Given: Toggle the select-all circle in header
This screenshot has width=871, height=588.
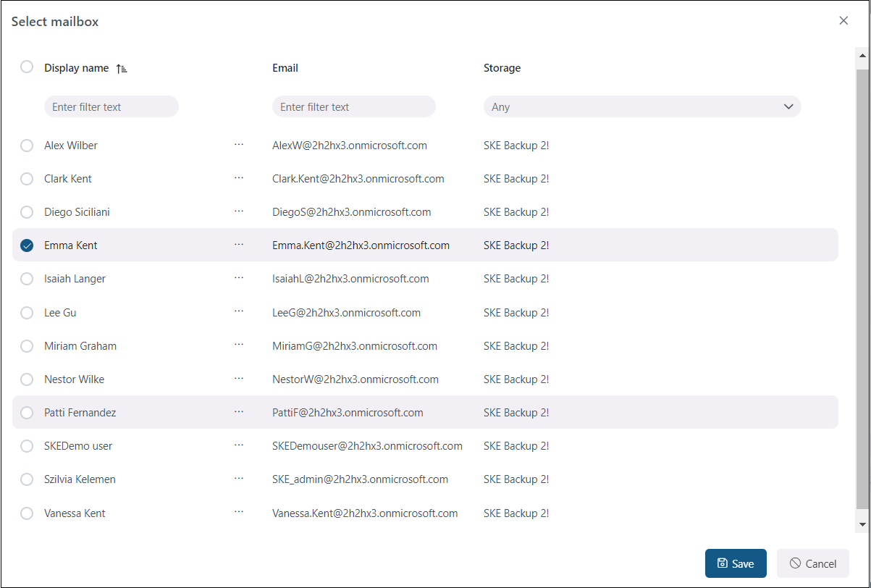Looking at the screenshot, I should tap(27, 67).
